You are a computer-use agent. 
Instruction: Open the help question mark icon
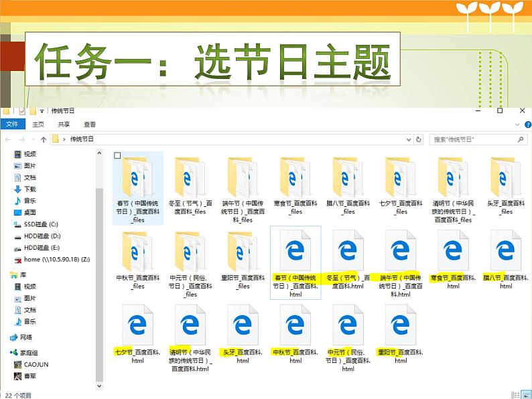(x=527, y=125)
